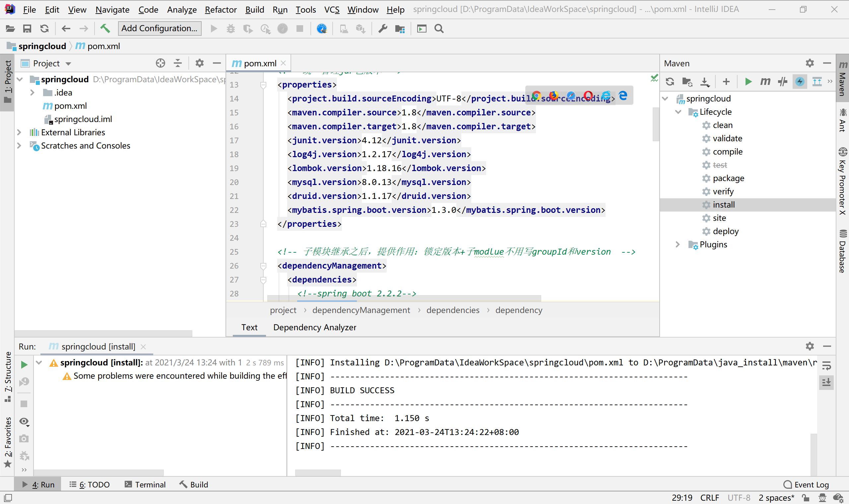The image size is (849, 504).
Task: Toggle soft-wrap icon in Run console
Action: click(826, 365)
